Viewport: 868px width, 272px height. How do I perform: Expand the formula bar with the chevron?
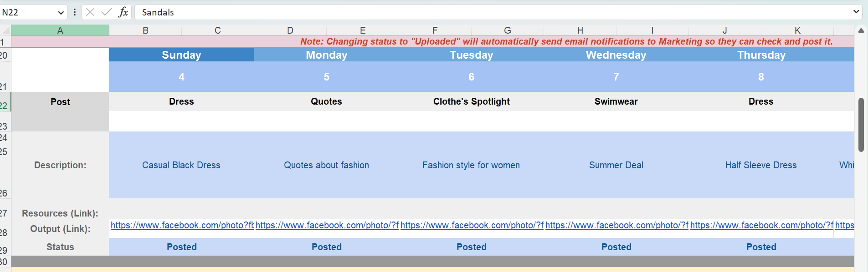(856, 12)
